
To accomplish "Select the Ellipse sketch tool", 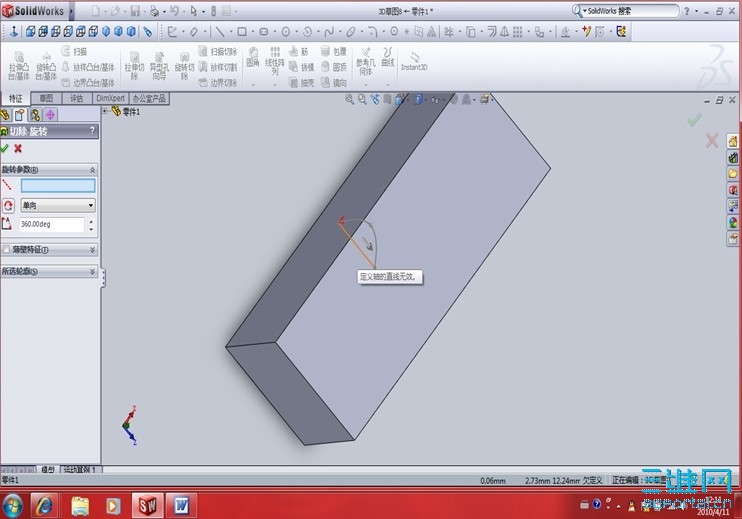I will tap(351, 32).
